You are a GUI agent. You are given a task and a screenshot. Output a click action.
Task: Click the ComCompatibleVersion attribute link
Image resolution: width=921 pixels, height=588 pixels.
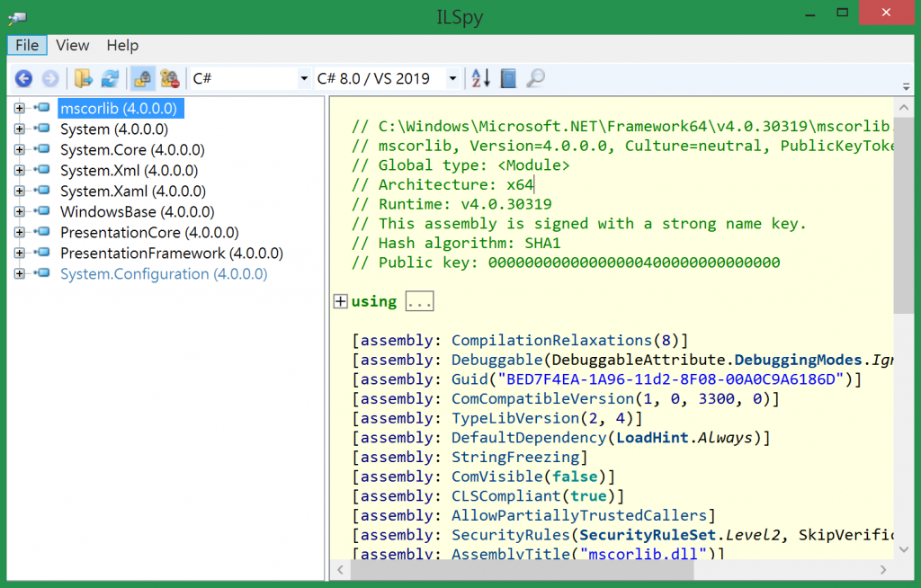point(542,398)
